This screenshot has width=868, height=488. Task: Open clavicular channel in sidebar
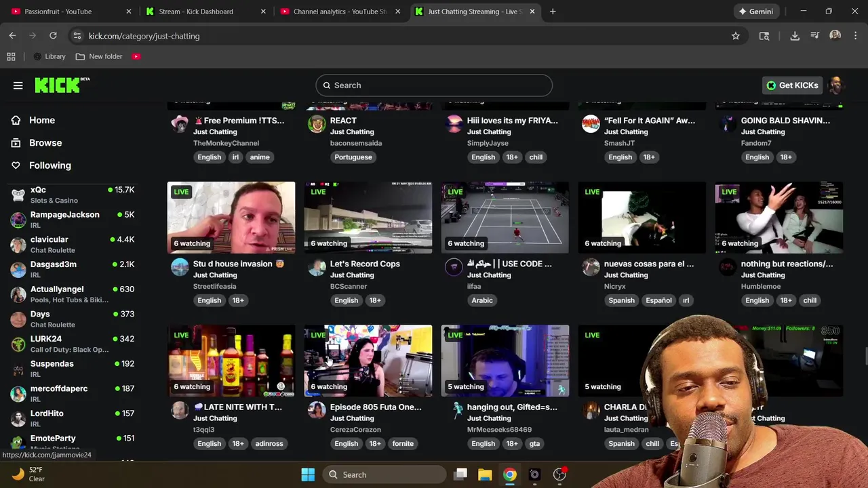[x=73, y=244]
